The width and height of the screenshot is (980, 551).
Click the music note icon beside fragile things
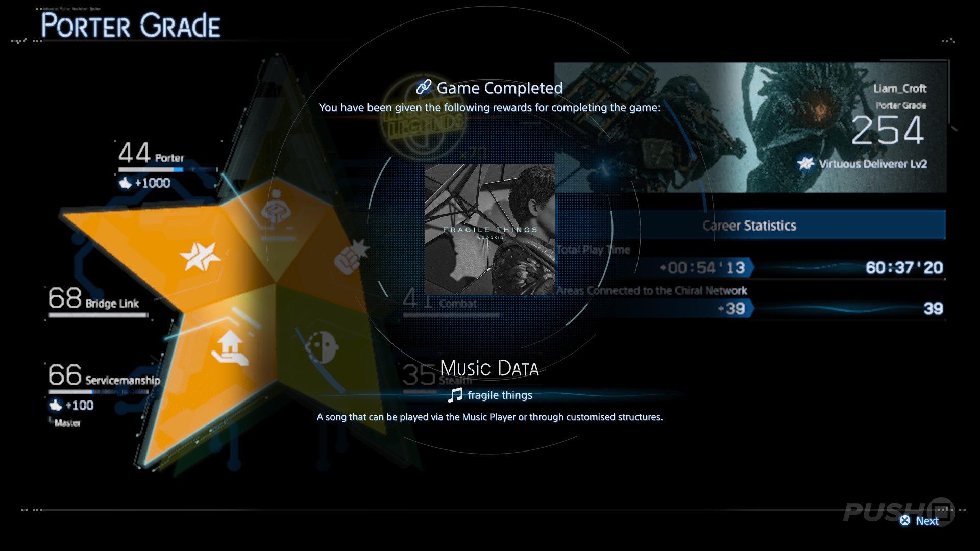pos(455,395)
